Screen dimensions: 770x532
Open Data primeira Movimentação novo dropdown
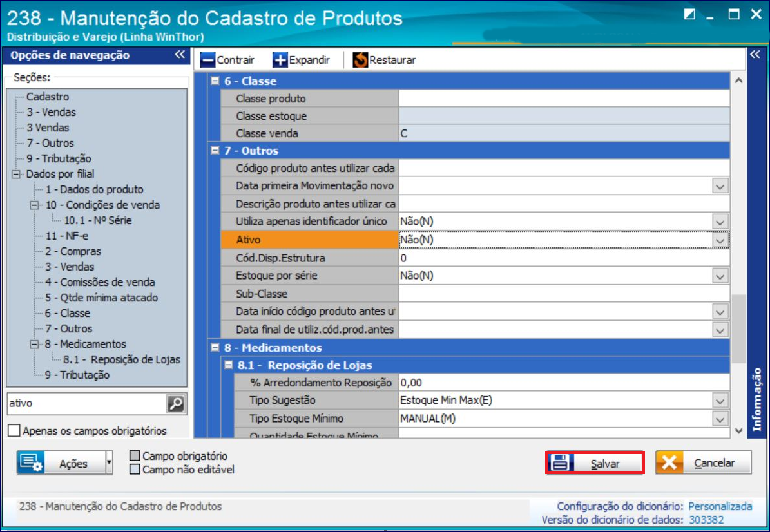click(x=720, y=187)
